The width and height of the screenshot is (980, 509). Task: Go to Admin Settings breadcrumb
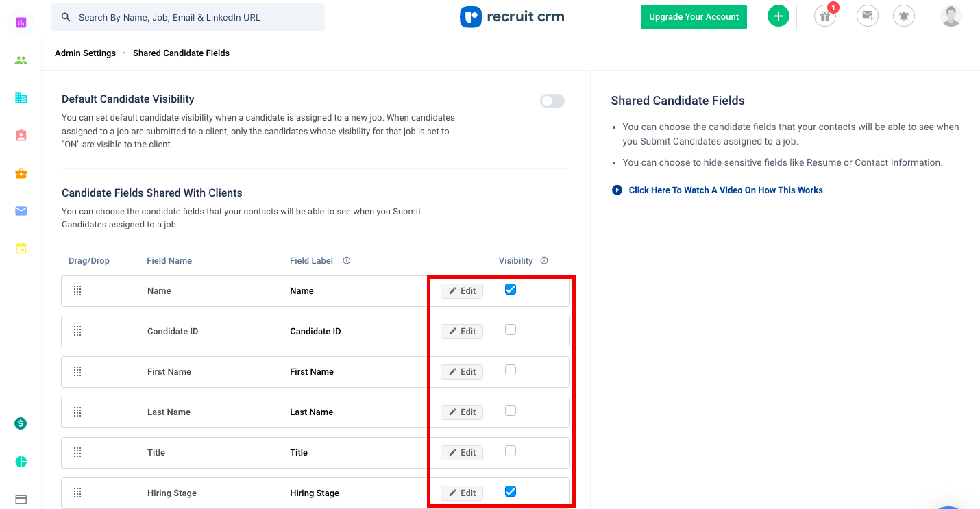coord(85,53)
